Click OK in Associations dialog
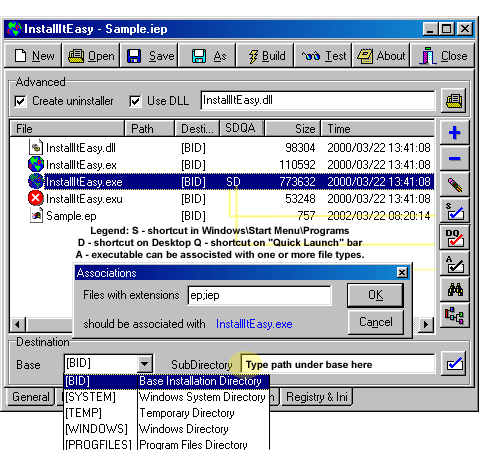479x450 pixels. [x=375, y=295]
